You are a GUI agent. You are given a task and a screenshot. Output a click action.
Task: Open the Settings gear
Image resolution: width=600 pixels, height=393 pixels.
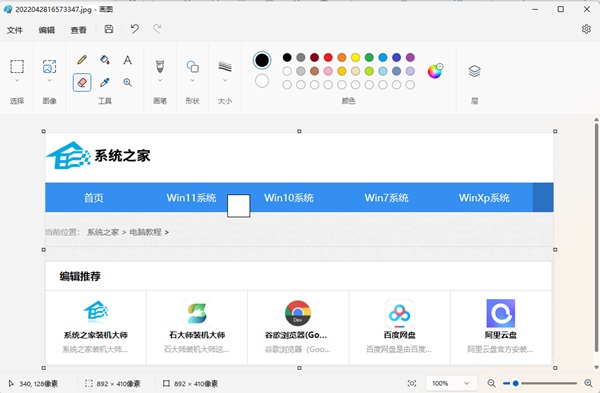point(586,29)
